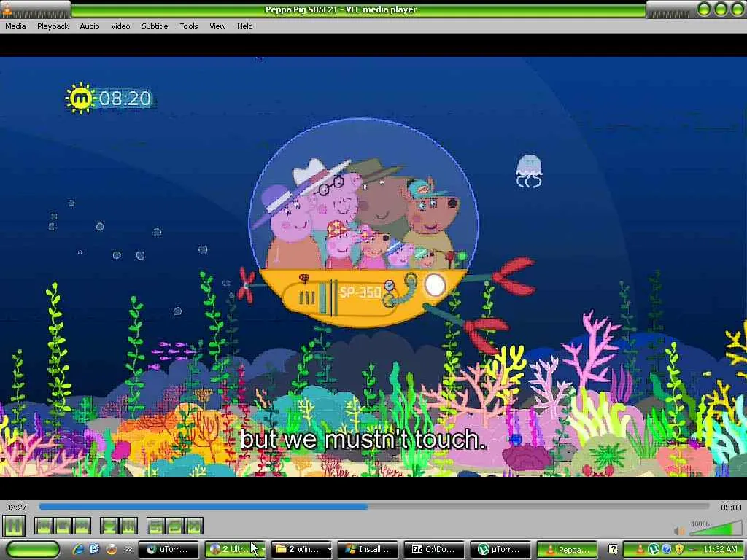Switch to the Install... taskbar window
Viewport: 747px width, 560px height.
coord(368,549)
